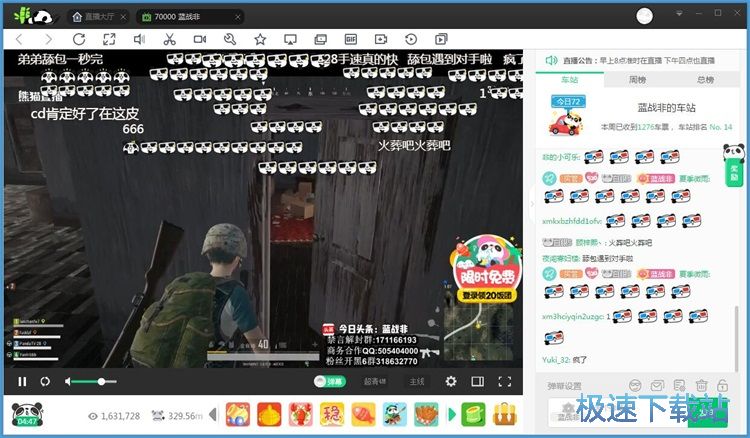The height and width of the screenshot is (438, 750).
Task: Refresh the stream page
Action: (79, 39)
